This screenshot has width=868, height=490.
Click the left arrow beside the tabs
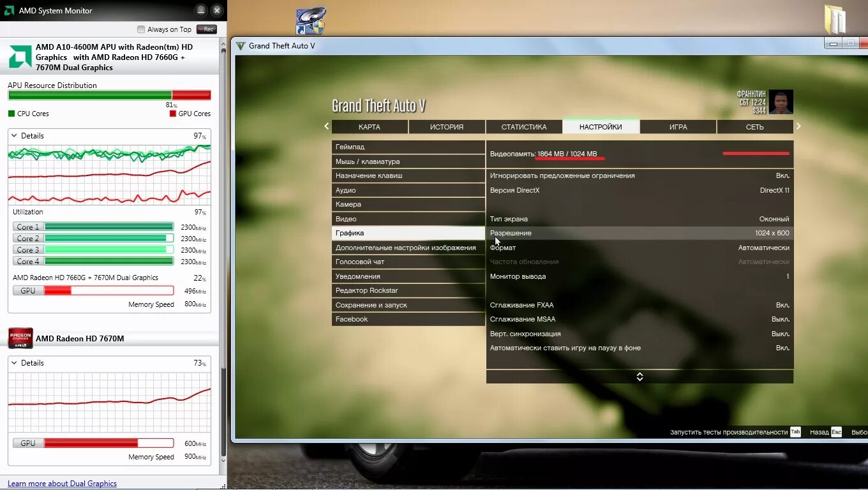tap(326, 126)
